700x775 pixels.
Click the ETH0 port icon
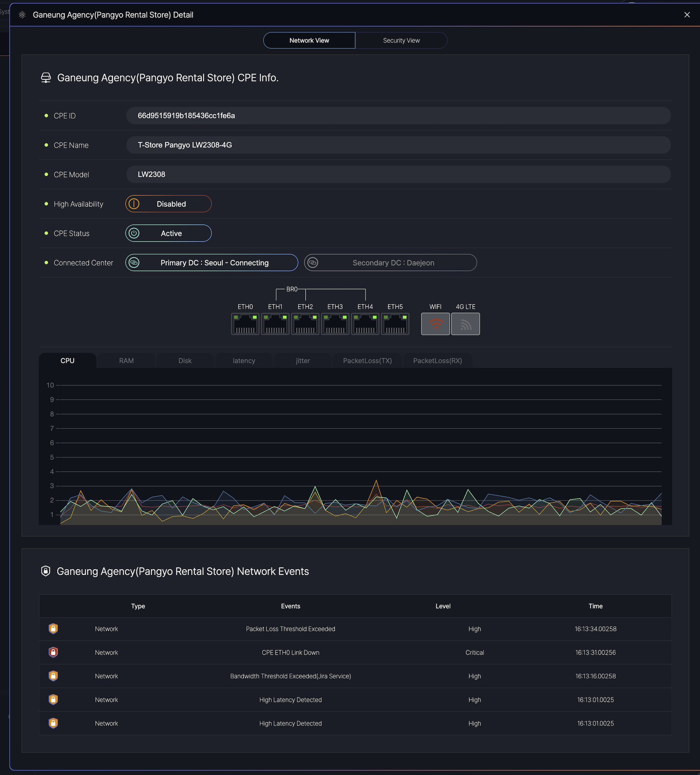tap(245, 324)
